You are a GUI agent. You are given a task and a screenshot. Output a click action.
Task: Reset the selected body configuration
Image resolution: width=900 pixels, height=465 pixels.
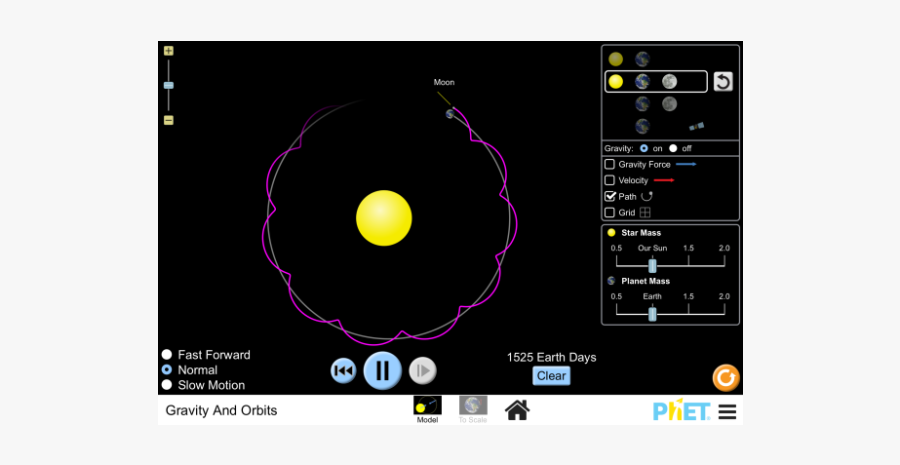(x=723, y=82)
